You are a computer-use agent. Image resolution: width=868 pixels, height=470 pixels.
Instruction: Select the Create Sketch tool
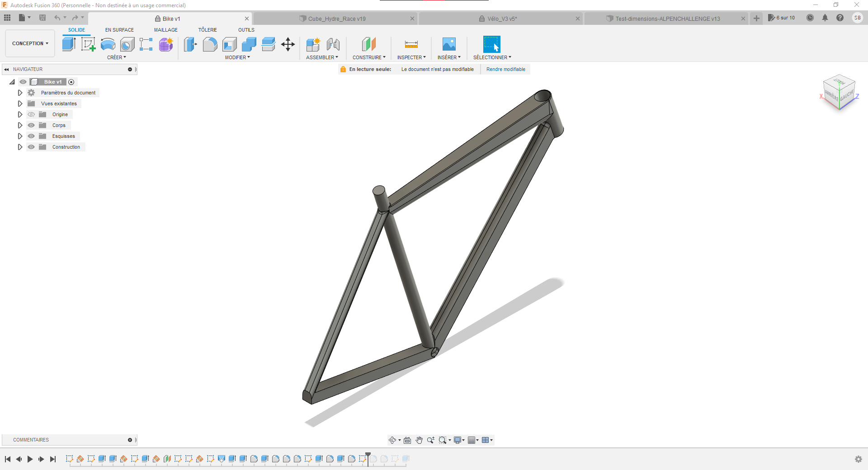coord(88,44)
